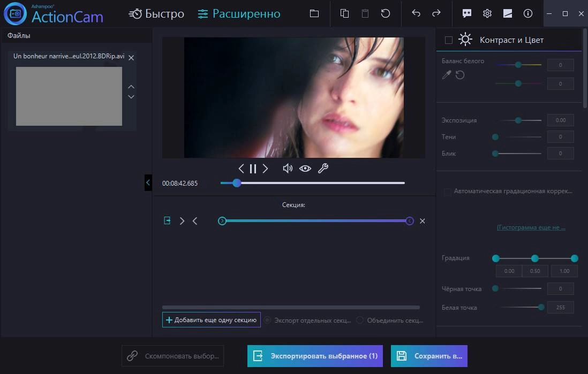This screenshot has width=588, height=374.
Task: Switch to Быстро mode
Action: click(156, 14)
